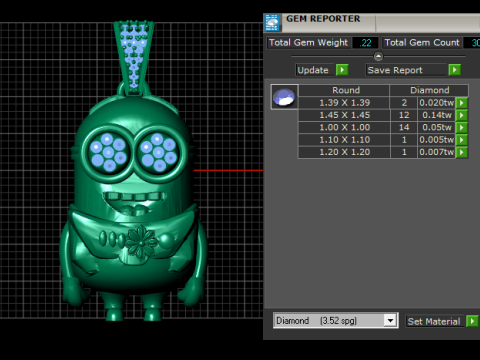Click the quantity 12 cell

[x=404, y=115]
